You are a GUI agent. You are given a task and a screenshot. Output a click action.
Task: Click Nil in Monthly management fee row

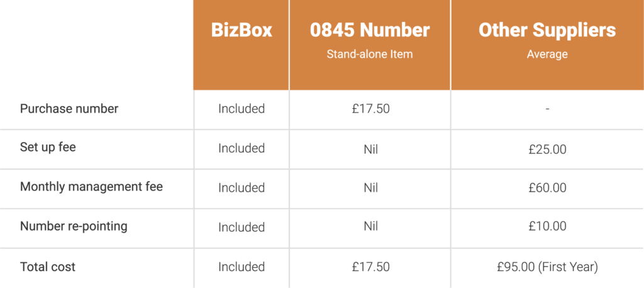click(370, 187)
